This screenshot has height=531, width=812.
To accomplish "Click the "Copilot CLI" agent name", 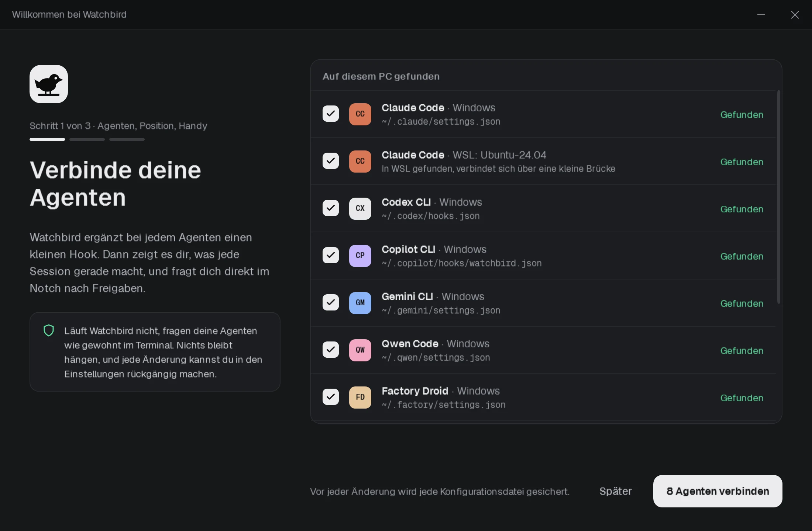I will 408,249.
